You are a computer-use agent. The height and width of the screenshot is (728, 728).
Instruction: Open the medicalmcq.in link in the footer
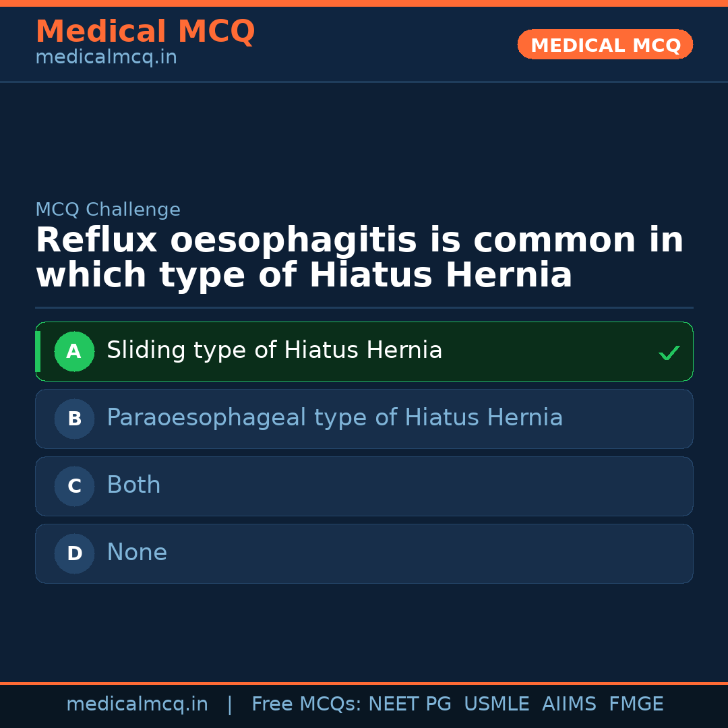click(x=137, y=704)
